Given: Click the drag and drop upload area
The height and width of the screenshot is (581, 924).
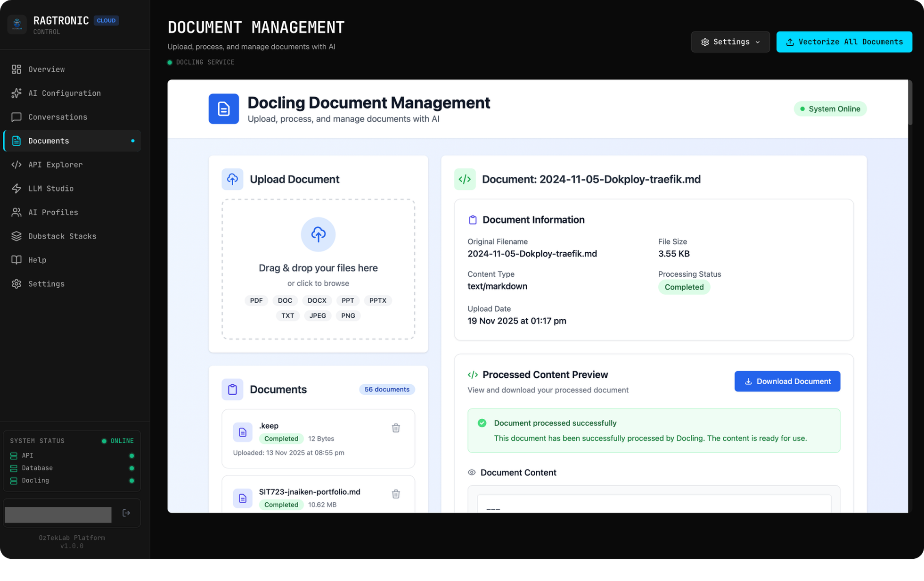Looking at the screenshot, I should [x=318, y=268].
